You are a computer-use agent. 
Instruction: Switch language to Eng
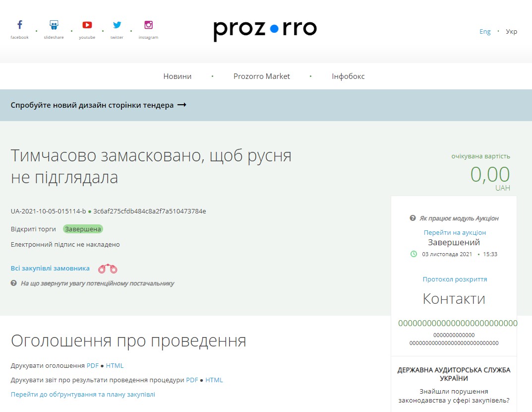[x=485, y=32]
